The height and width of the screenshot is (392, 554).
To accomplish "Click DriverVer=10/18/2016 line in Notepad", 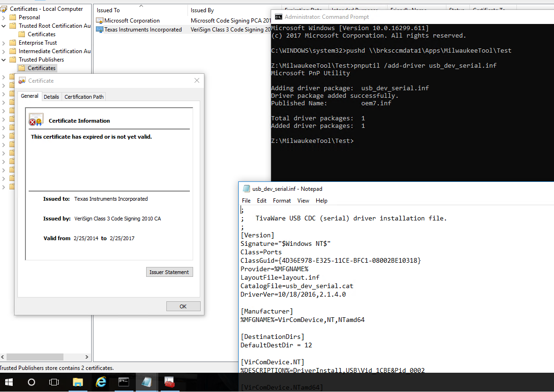I will [x=293, y=294].
